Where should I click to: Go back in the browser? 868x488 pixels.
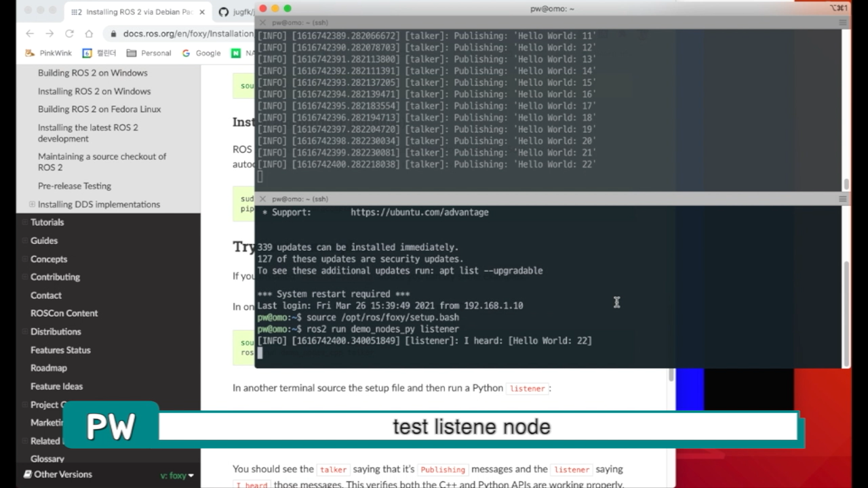(x=30, y=33)
